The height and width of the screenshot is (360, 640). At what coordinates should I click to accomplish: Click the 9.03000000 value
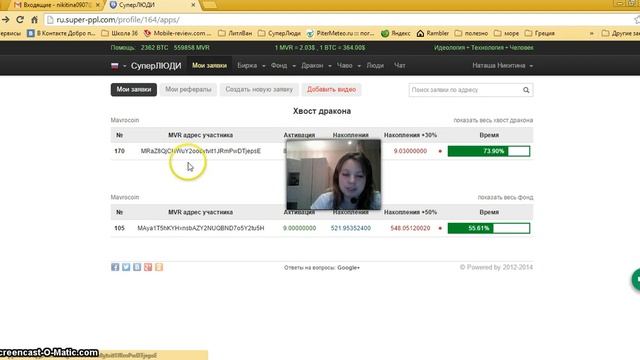410,151
